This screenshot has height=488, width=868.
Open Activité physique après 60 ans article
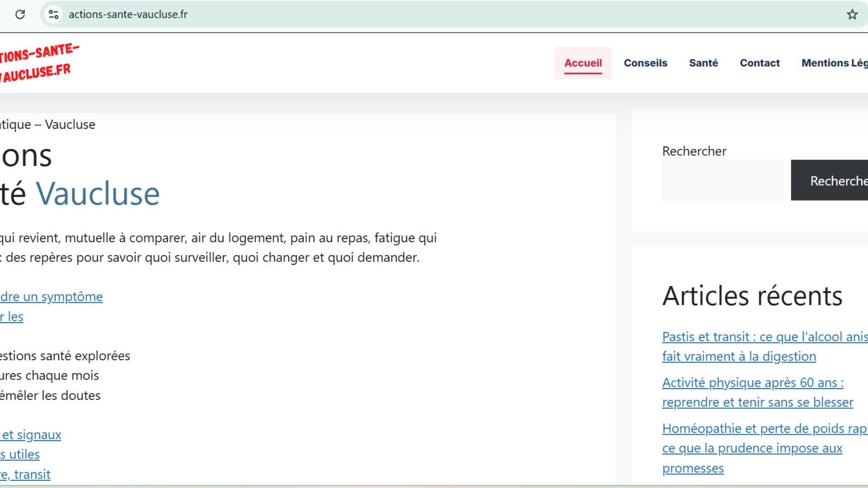pos(758,392)
